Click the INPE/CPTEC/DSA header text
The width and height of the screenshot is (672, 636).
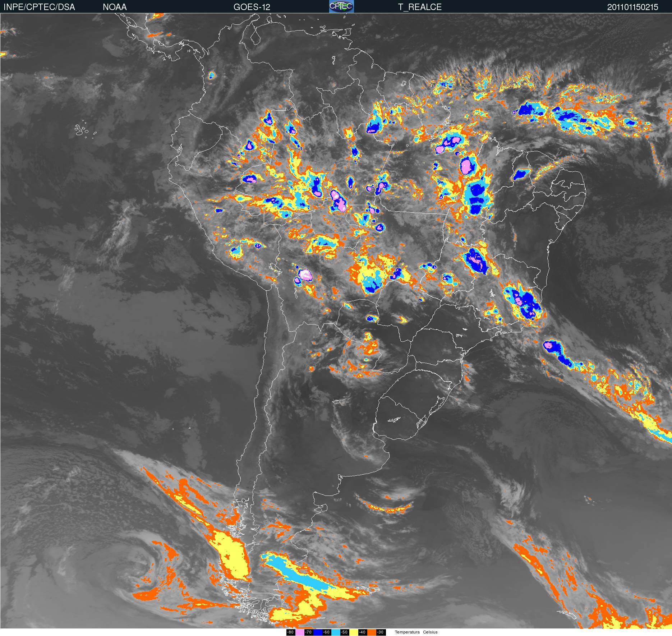tap(39, 7)
